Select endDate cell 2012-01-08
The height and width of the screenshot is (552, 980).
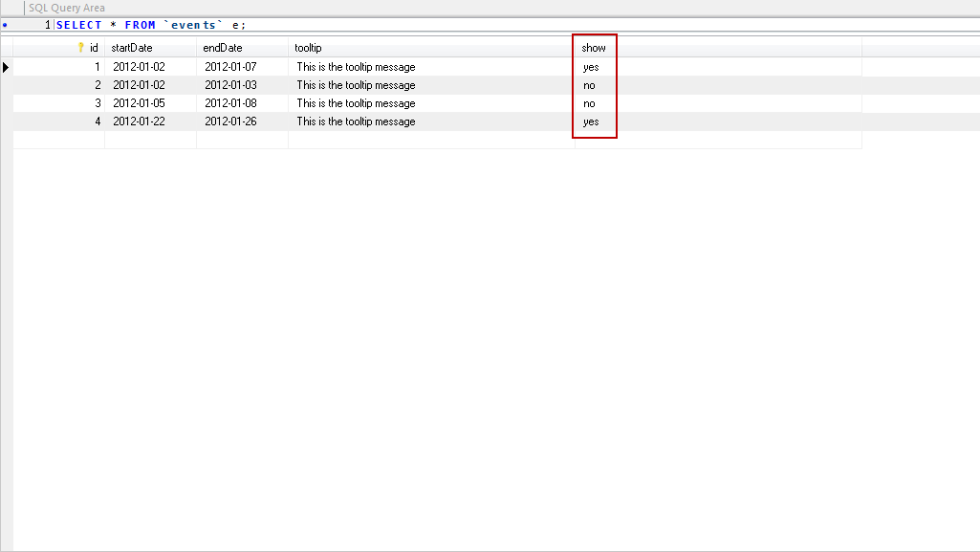242,103
